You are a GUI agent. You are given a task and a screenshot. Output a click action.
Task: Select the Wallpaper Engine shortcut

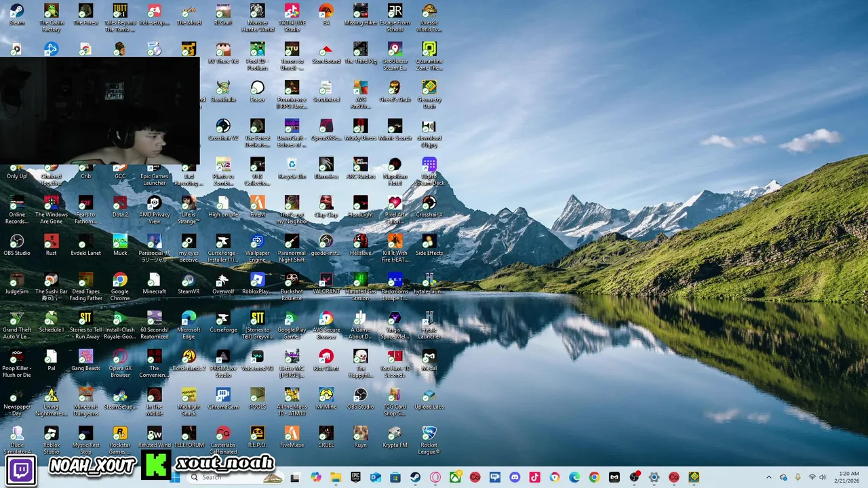(x=258, y=249)
